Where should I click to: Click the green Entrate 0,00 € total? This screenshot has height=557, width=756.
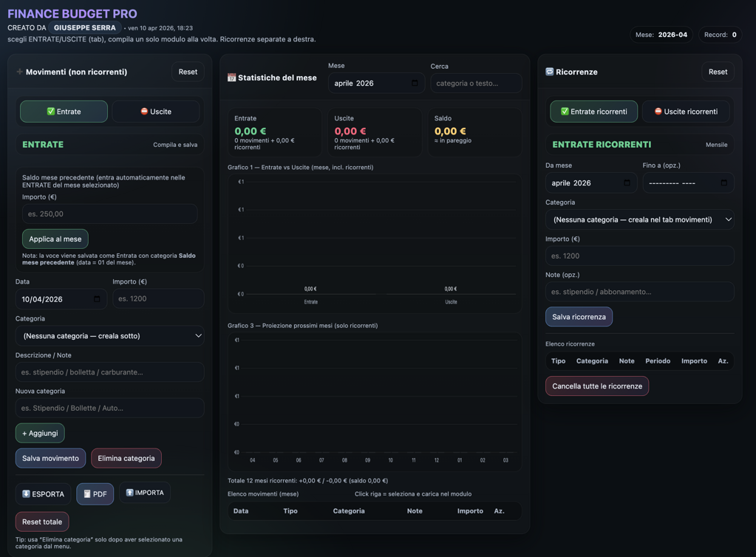coord(251,131)
